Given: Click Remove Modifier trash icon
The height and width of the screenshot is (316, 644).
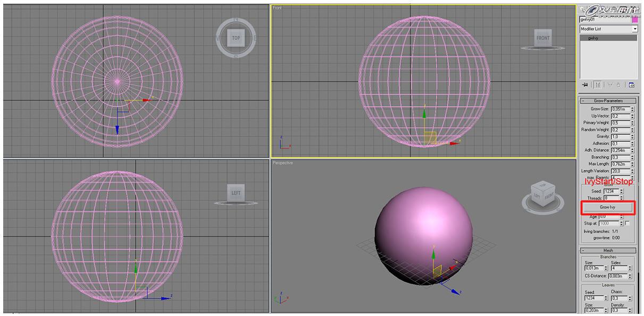Looking at the screenshot, I should (x=618, y=85).
